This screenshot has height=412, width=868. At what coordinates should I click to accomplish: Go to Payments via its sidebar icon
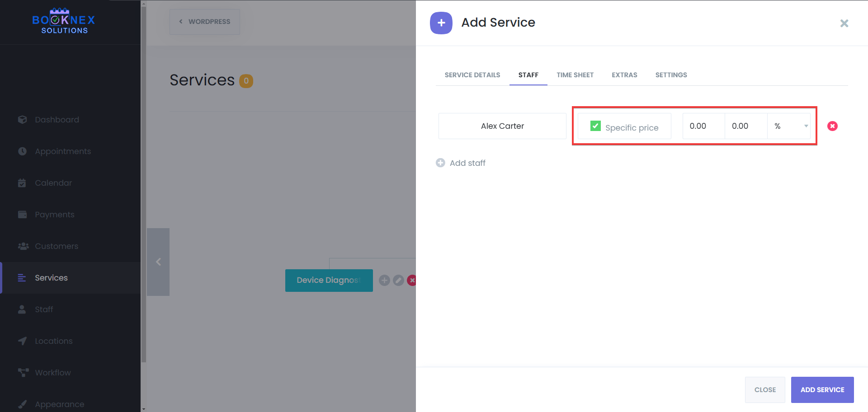click(55, 215)
